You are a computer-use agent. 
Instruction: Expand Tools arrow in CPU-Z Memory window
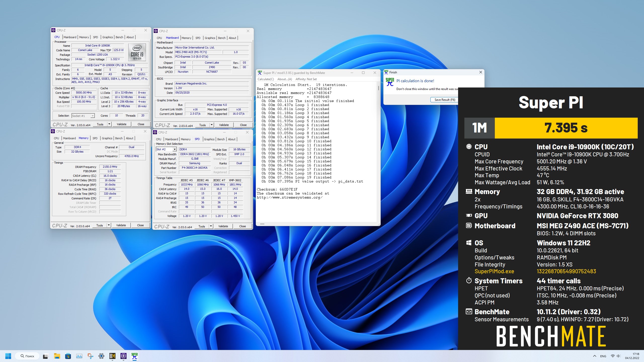(x=109, y=225)
